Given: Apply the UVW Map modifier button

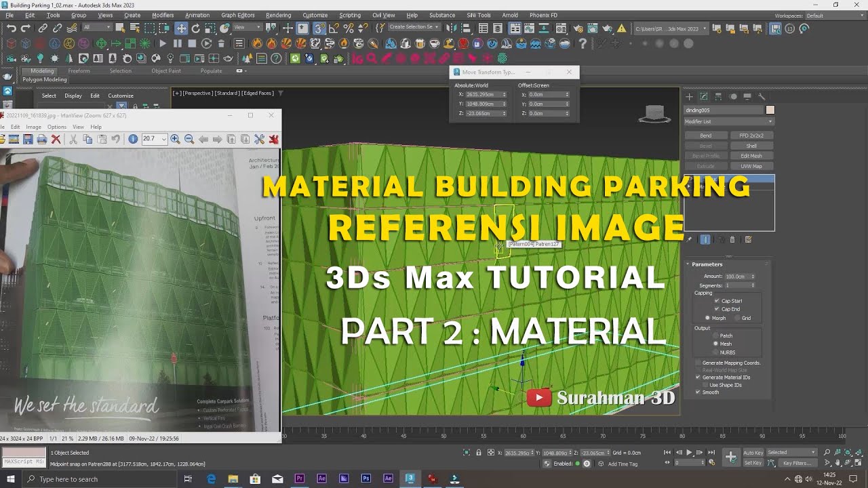Looking at the screenshot, I should coord(751,166).
